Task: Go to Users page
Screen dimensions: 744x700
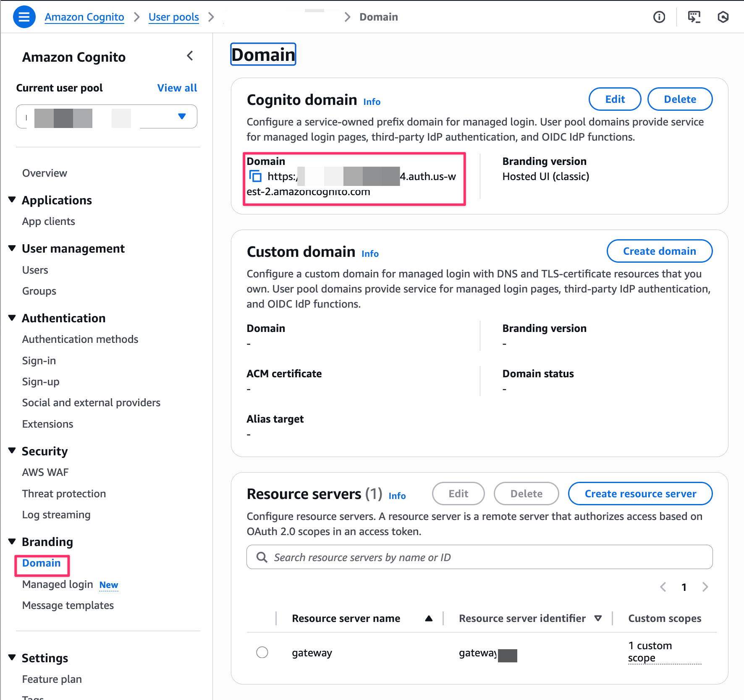Action: click(x=35, y=270)
